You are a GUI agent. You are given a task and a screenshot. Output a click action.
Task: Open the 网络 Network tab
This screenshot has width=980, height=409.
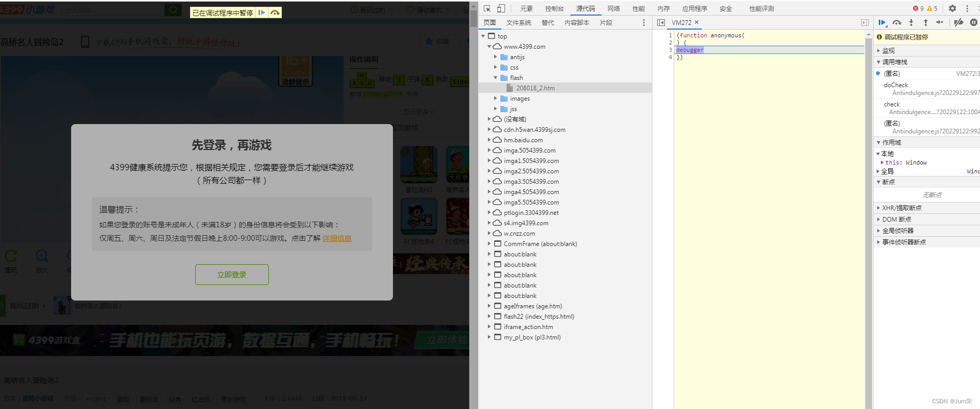[x=614, y=8]
